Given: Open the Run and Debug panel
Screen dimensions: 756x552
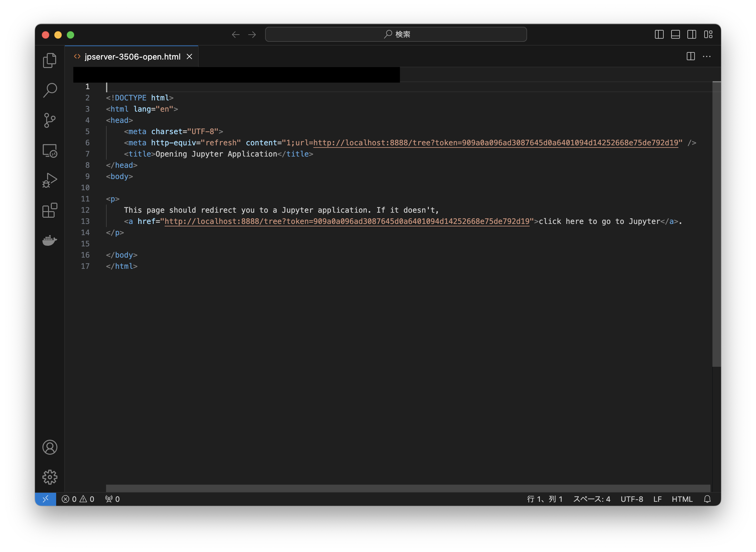Looking at the screenshot, I should pos(50,181).
